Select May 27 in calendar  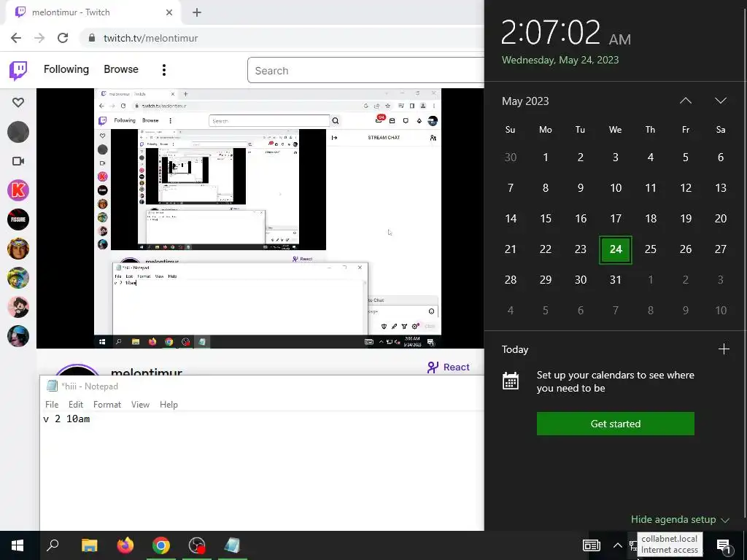point(721,249)
